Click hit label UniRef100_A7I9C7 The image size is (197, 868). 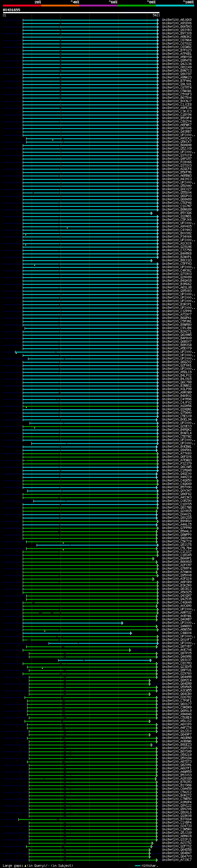point(177,860)
